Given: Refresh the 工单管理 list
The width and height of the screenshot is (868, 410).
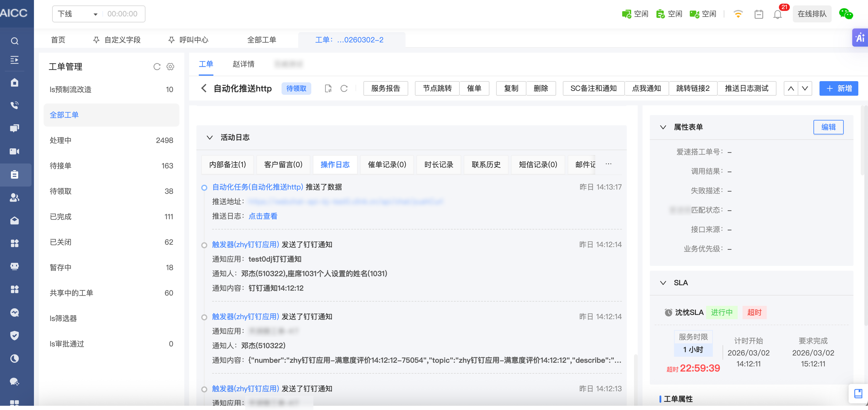Looking at the screenshot, I should tap(157, 67).
